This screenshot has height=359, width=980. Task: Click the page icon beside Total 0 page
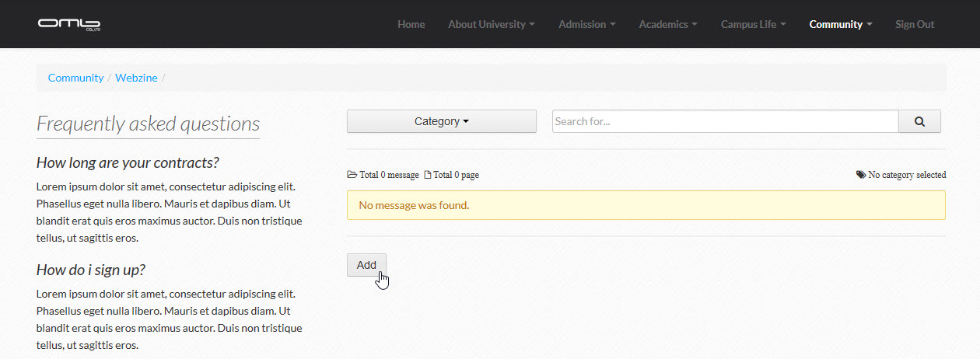tap(428, 175)
